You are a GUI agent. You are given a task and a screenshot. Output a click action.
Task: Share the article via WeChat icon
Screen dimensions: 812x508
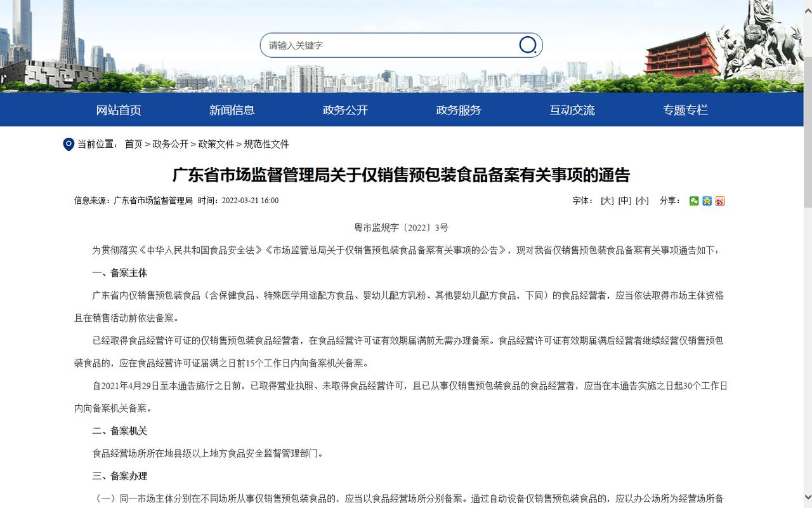(694, 201)
